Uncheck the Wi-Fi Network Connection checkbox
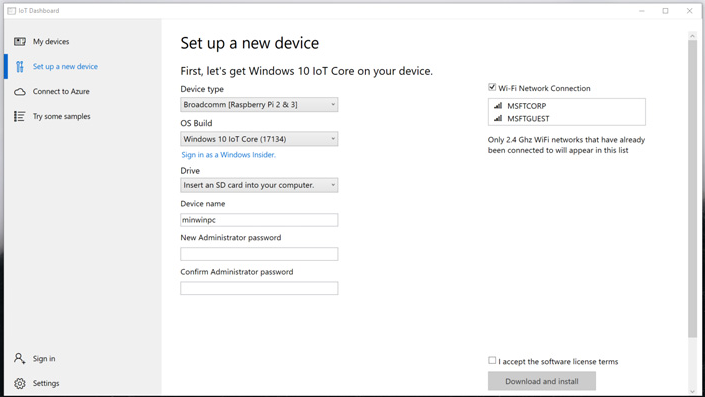The height and width of the screenshot is (397, 705). click(x=492, y=88)
